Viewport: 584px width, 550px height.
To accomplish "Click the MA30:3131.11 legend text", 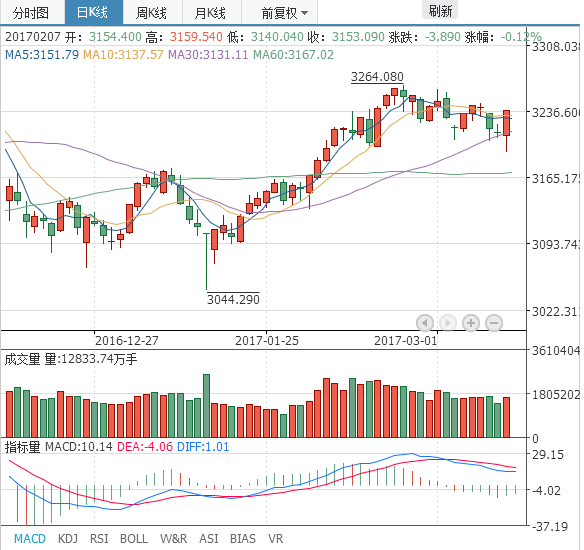I will pyautogui.click(x=208, y=55).
